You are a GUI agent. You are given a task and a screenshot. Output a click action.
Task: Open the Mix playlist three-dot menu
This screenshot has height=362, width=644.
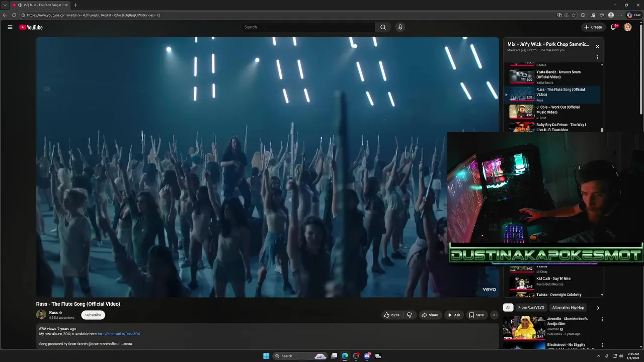click(x=597, y=57)
